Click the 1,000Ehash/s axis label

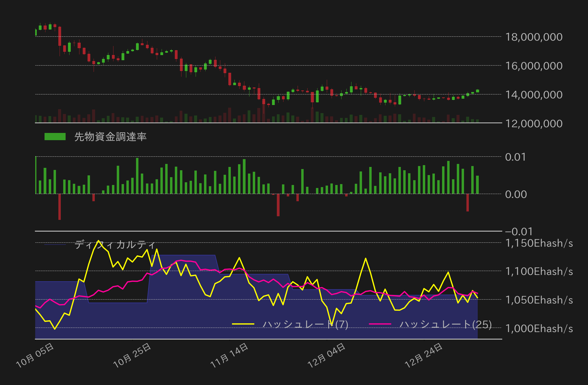coord(539,328)
